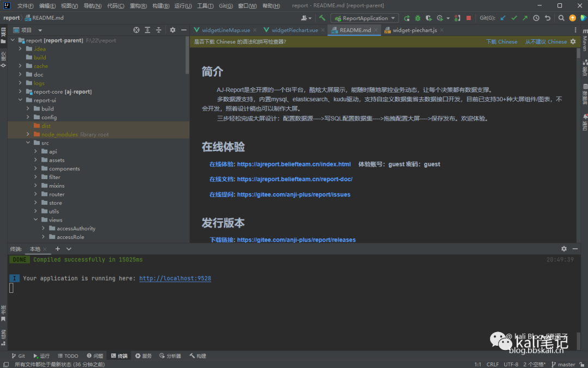The height and width of the screenshot is (368, 588).
Task: Stop the running application red square
Action: [469, 18]
